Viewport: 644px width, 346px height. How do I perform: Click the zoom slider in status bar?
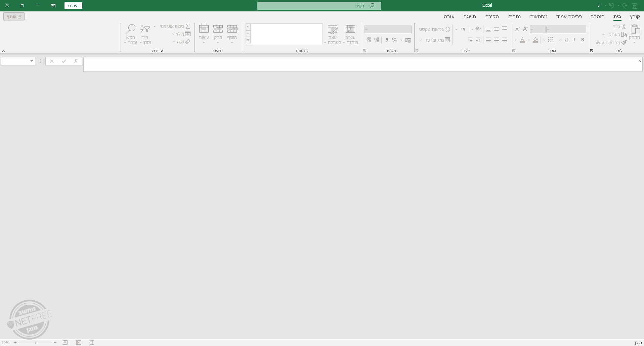coord(35,343)
